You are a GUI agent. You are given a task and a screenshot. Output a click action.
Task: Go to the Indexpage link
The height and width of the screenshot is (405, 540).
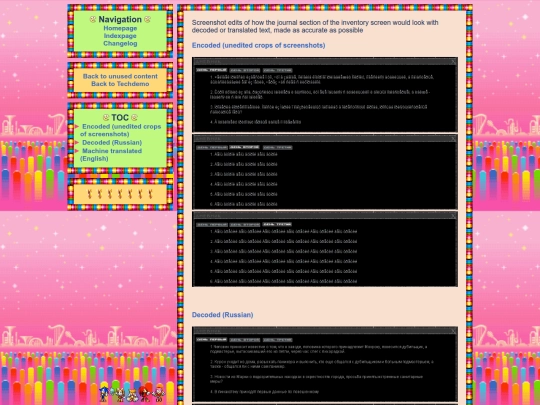pos(120,36)
